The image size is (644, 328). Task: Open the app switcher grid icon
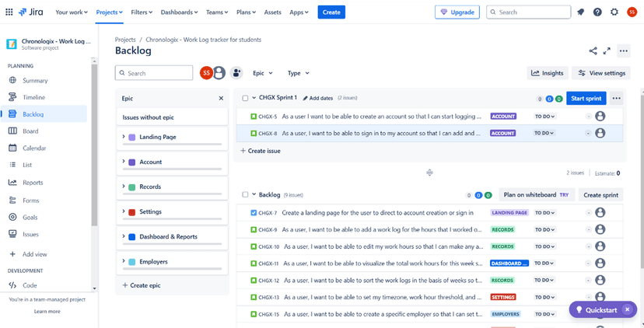tap(9, 12)
